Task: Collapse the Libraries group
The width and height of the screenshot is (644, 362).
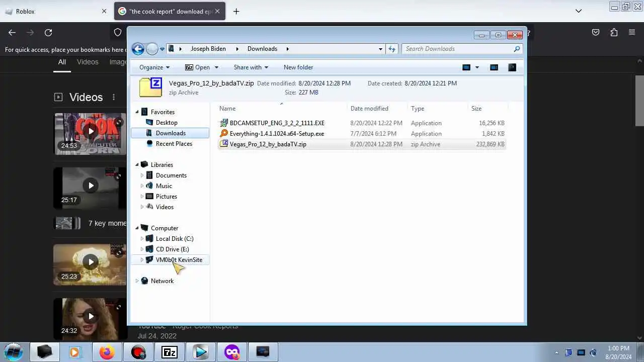Action: [137, 165]
